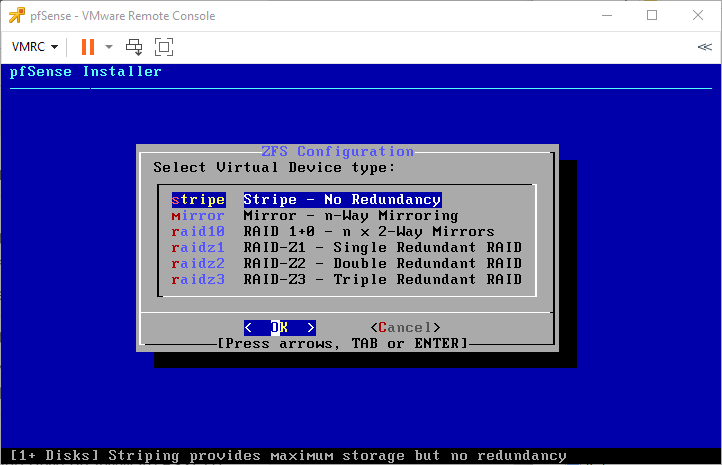The image size is (722, 465).
Task: Click the Send Ctrl+Alt+Del icon
Action: coord(134,47)
